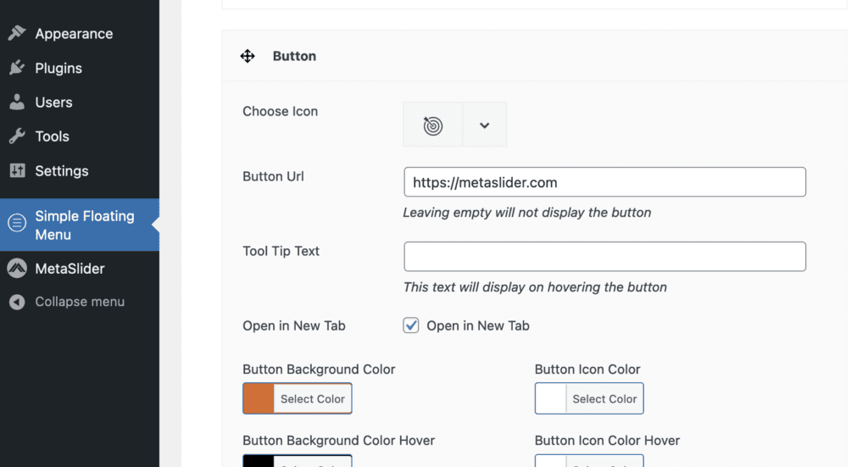The image size is (868, 467).
Task: Click the Tools wrench icon
Action: pos(16,136)
